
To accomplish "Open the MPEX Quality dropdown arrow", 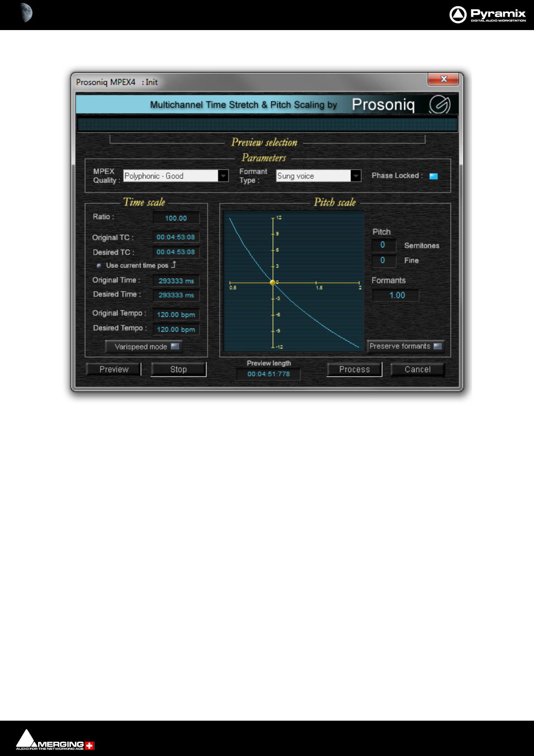I will [223, 176].
